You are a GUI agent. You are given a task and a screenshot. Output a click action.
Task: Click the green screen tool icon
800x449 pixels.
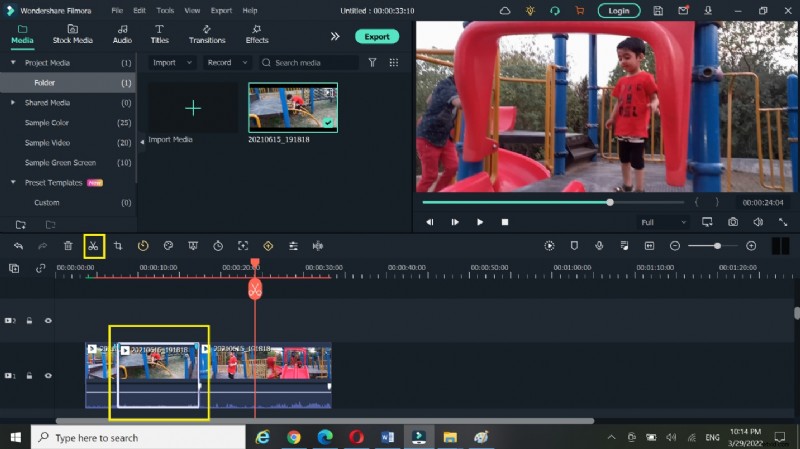(193, 246)
